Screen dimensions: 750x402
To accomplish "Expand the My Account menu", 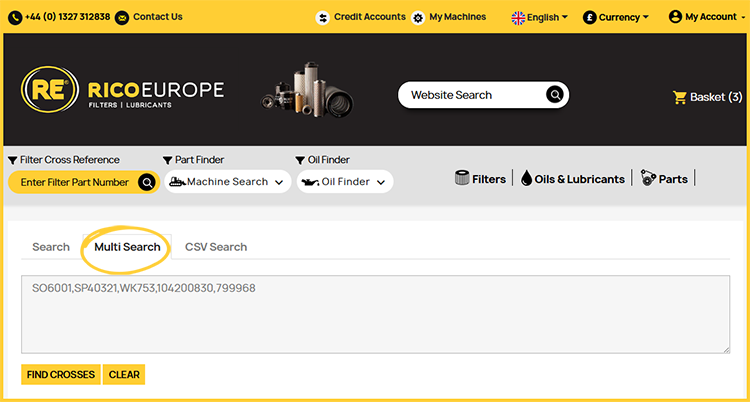I will point(707,17).
